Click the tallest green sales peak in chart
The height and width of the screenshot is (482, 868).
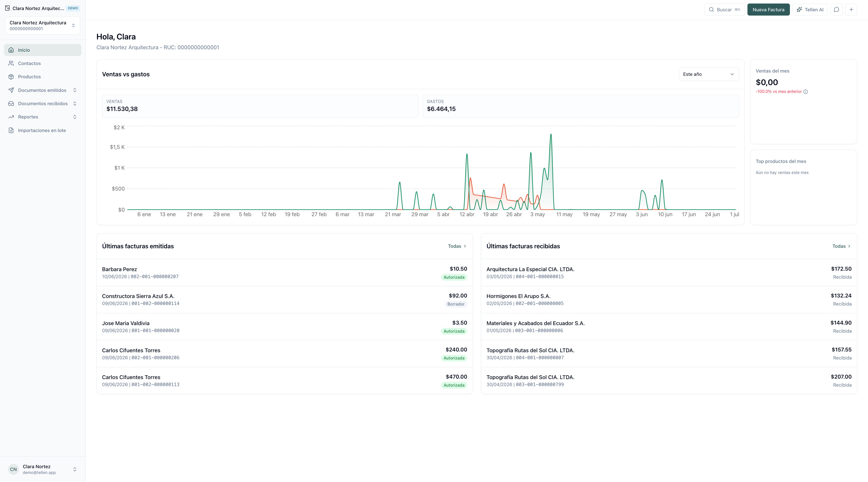click(x=551, y=135)
